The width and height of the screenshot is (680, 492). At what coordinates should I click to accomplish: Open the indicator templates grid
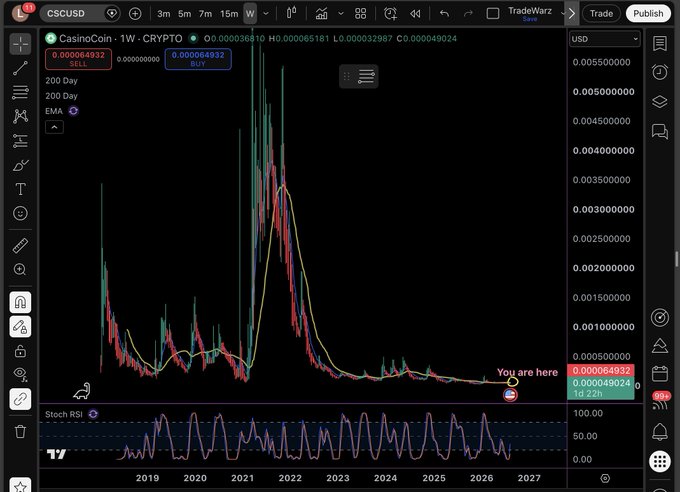pyautogui.click(x=360, y=13)
